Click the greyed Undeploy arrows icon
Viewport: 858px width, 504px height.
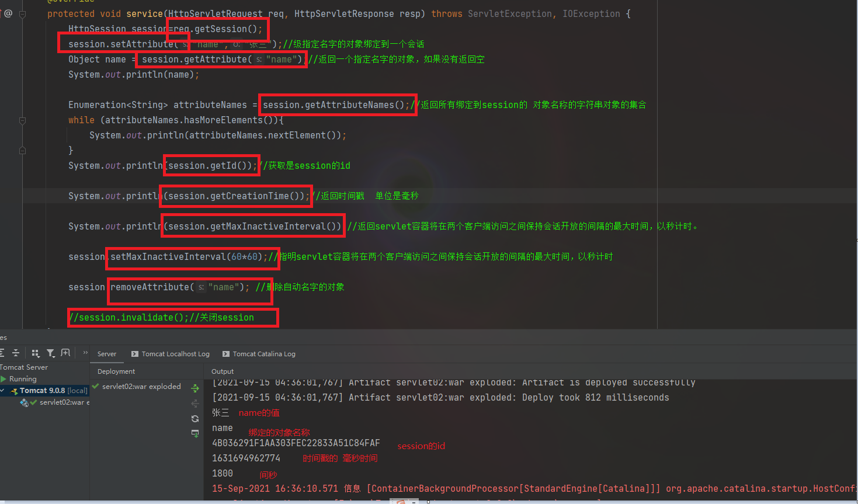click(x=195, y=404)
